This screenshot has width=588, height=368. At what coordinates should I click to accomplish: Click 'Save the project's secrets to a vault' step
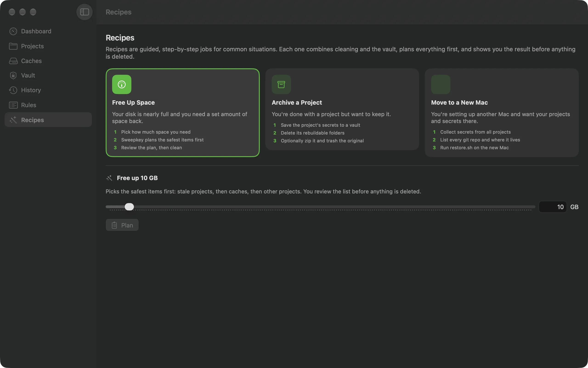point(320,125)
